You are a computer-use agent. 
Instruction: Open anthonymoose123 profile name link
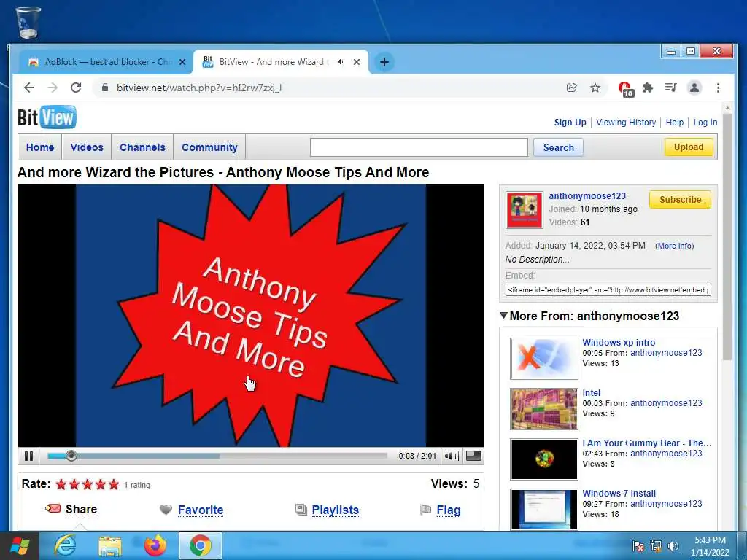[x=587, y=195]
